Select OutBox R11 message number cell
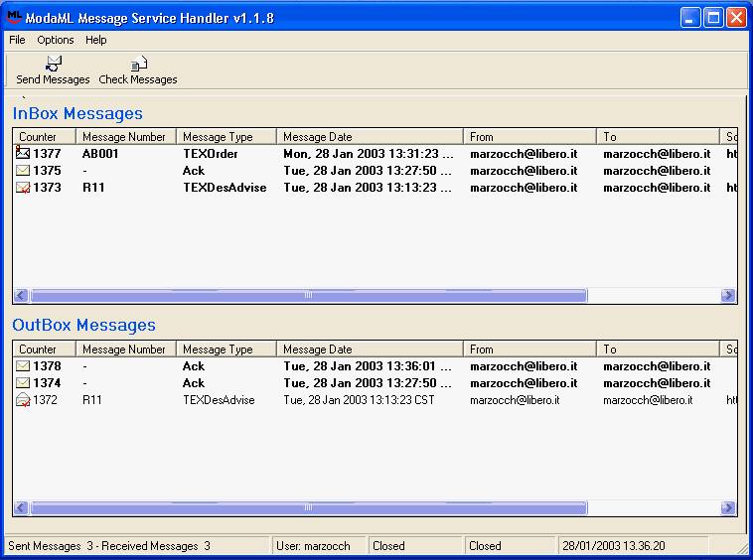Screen dimensions: 753x560 point(92,400)
